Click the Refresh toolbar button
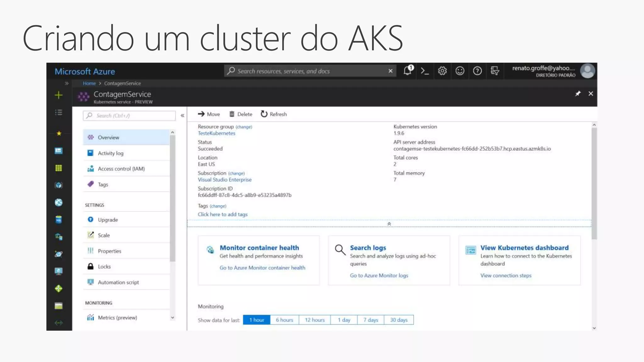 click(x=274, y=114)
